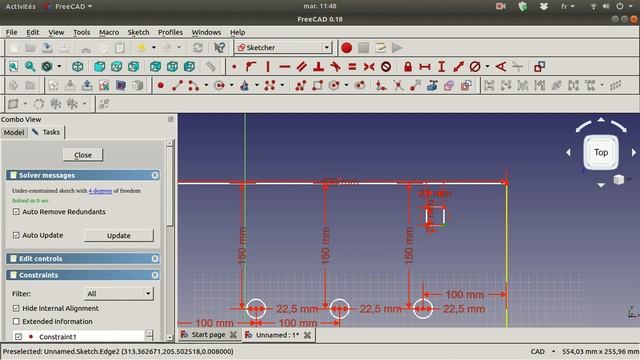Open the What's This help tool
The image size is (640, 360).
[x=220, y=48]
